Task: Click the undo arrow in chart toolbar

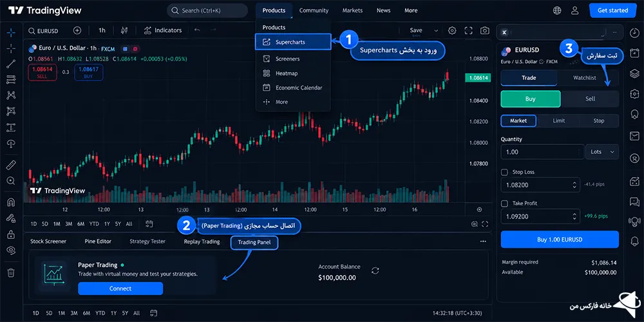Action: [198, 30]
